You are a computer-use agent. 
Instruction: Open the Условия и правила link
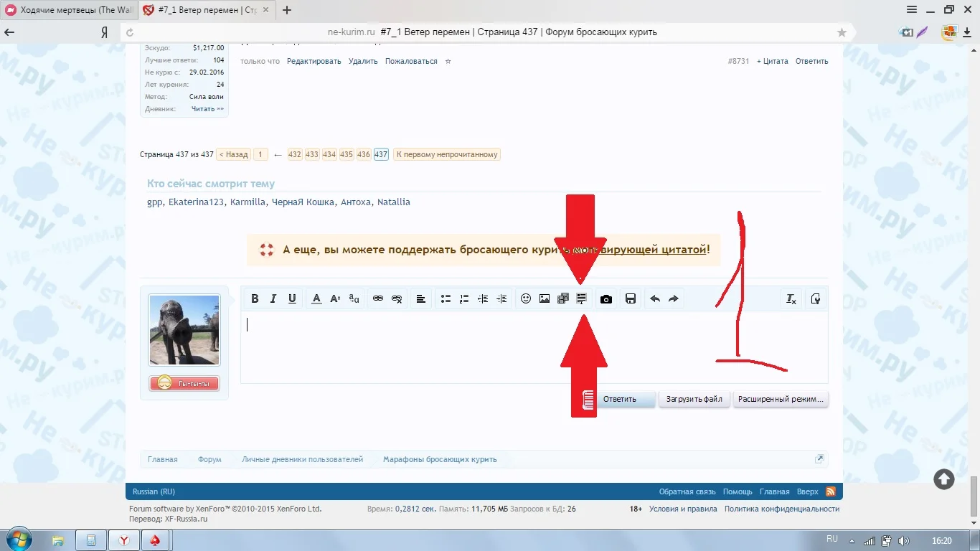point(683,509)
